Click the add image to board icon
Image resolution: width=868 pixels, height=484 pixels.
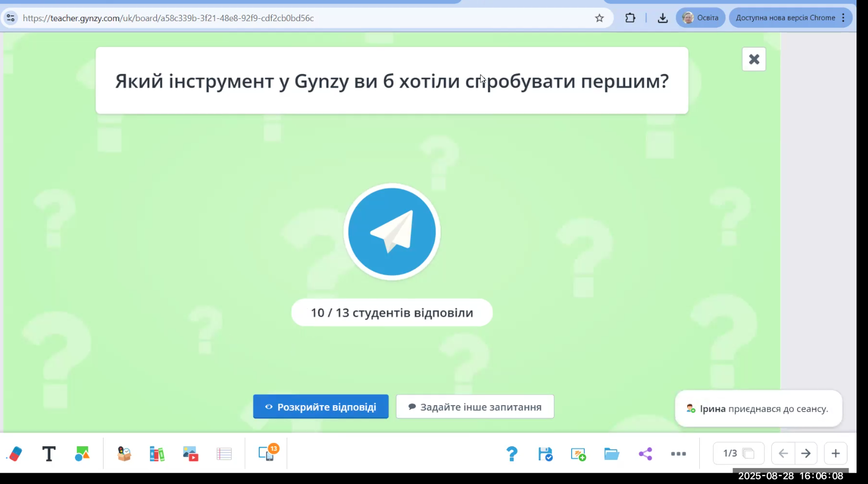pyautogui.click(x=578, y=454)
